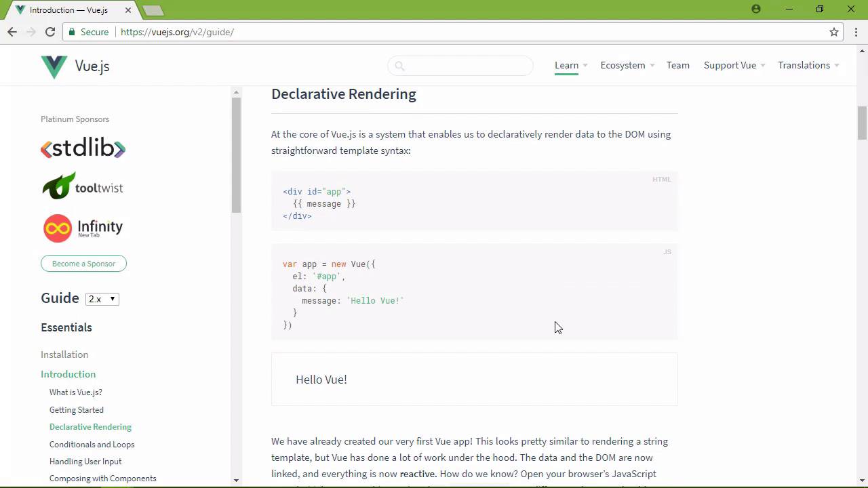868x488 pixels.
Task: Click the page's vertical scrollbar thumb
Action: coord(862,122)
